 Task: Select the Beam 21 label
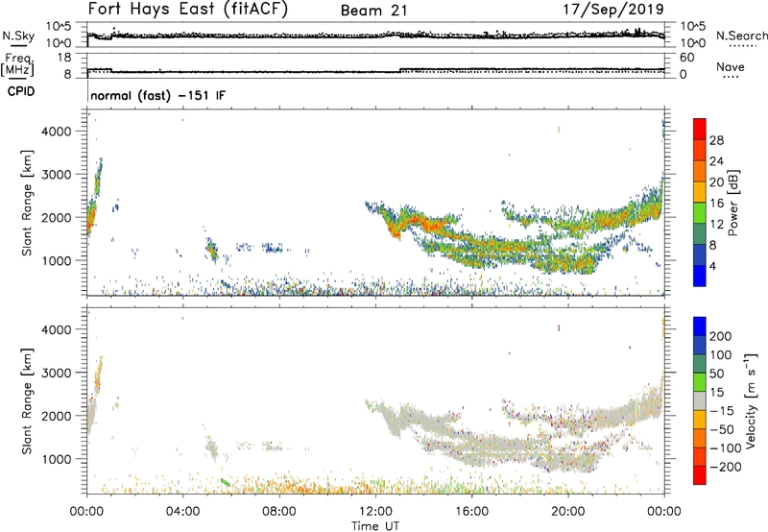(373, 11)
